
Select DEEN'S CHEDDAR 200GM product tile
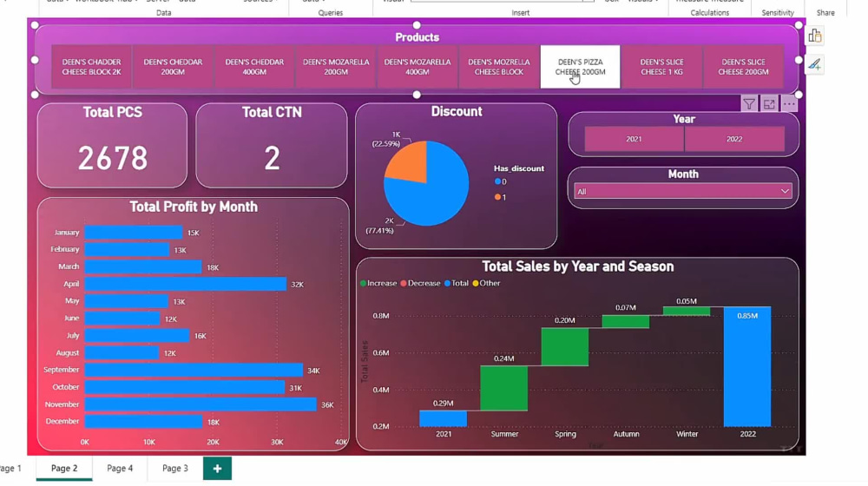pos(173,67)
